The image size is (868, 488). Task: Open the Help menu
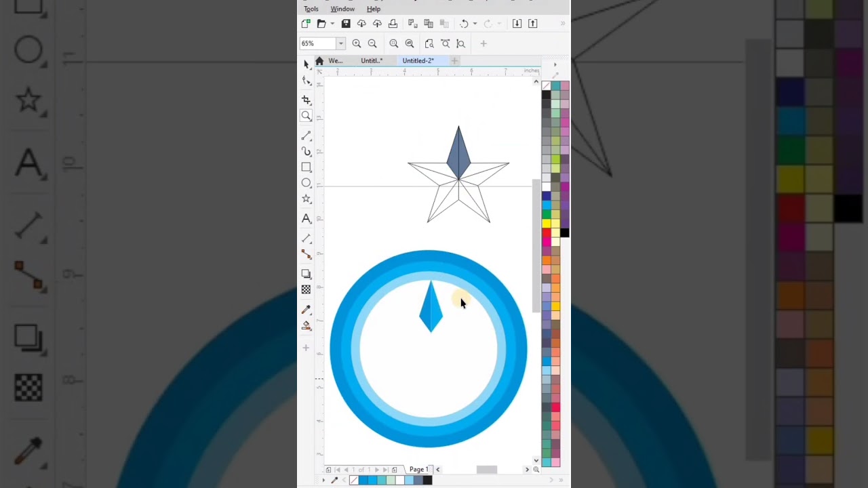[374, 9]
